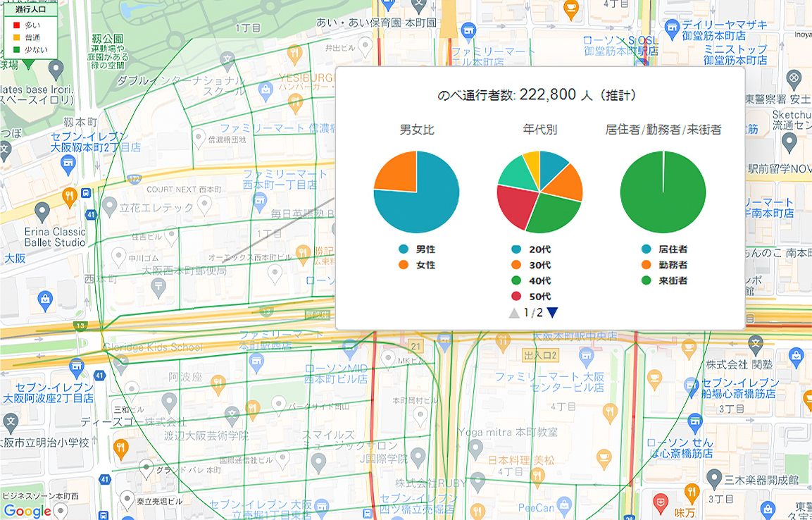Select the 三木楽器開成館 map pin

[x=715, y=479]
